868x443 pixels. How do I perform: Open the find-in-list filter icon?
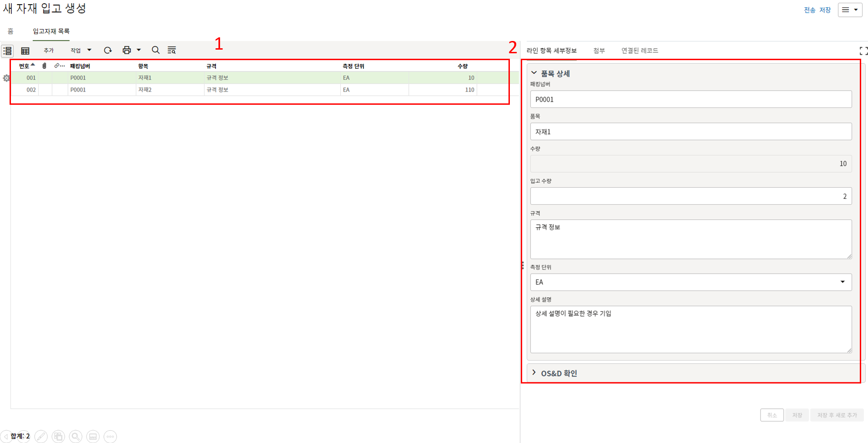click(x=172, y=50)
